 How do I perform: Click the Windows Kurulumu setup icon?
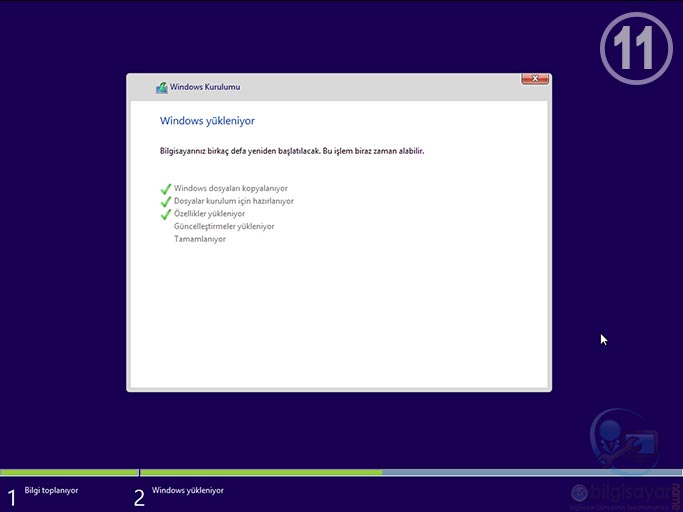162,88
